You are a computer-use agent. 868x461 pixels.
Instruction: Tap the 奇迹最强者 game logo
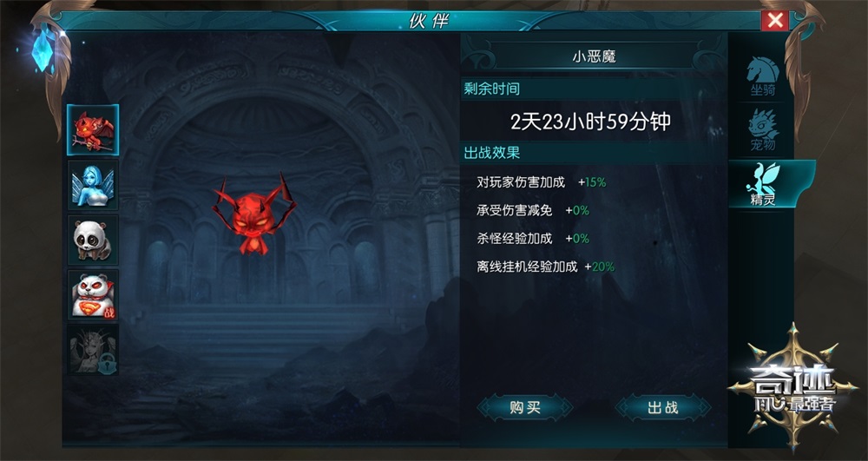[792, 387]
